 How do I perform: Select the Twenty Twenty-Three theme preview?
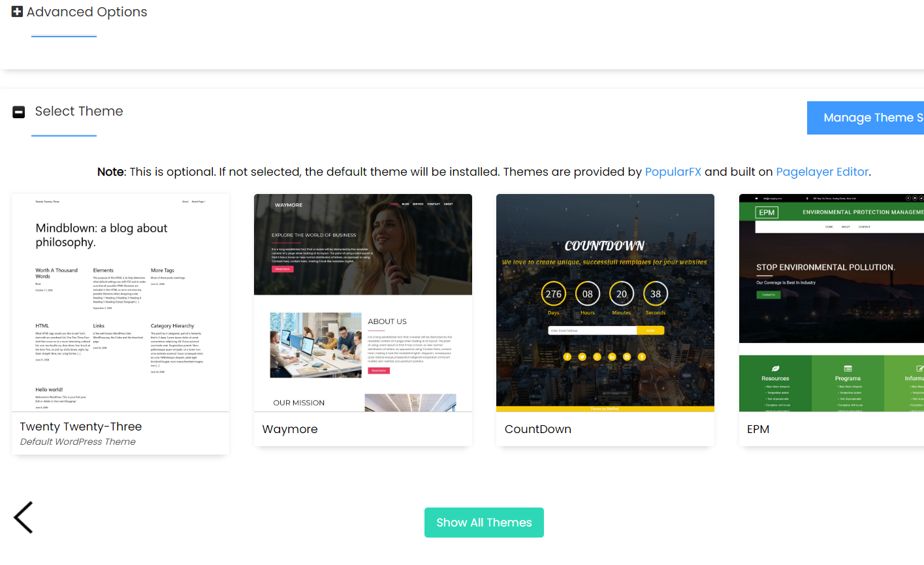click(x=120, y=302)
